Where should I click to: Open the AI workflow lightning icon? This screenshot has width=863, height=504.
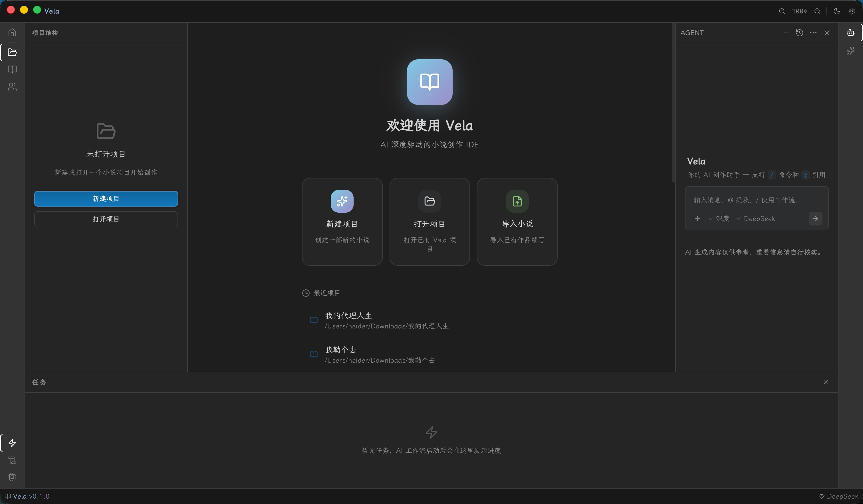tap(12, 443)
